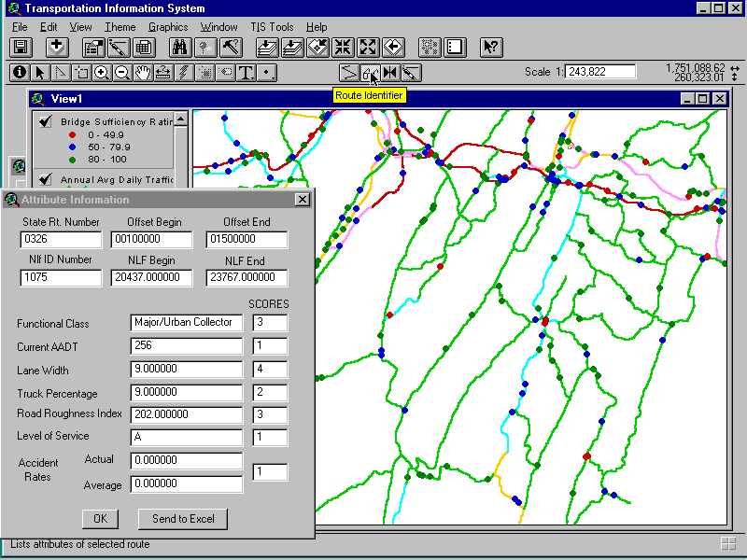
Task: Click the Send to Excel button
Action: [183, 519]
